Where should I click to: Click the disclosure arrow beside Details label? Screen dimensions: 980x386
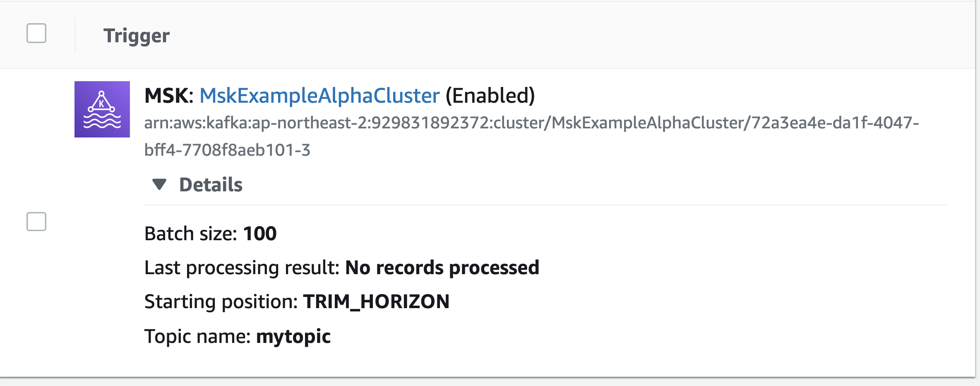tap(159, 183)
